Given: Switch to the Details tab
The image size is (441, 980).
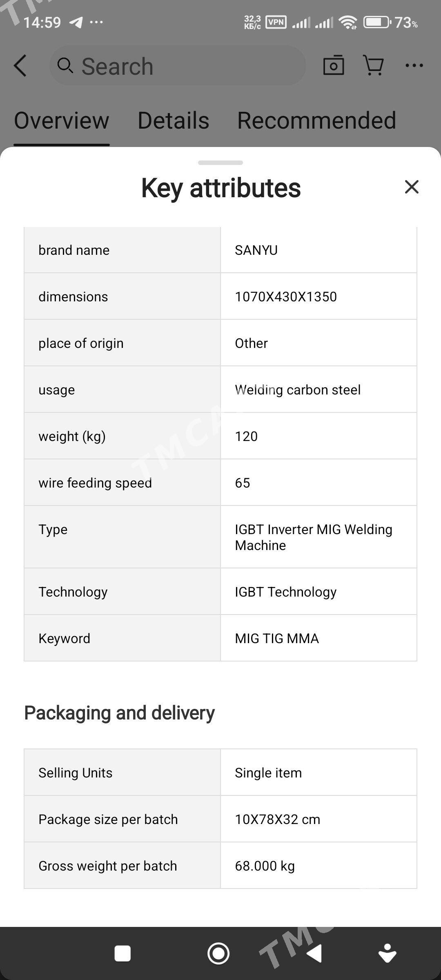Looking at the screenshot, I should (x=173, y=120).
